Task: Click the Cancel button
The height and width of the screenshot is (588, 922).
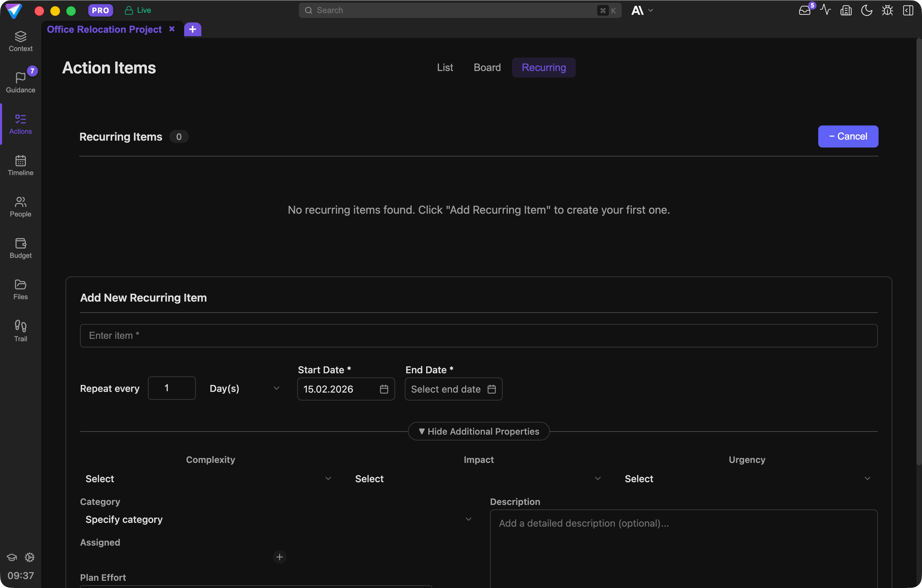Action: pyautogui.click(x=848, y=136)
